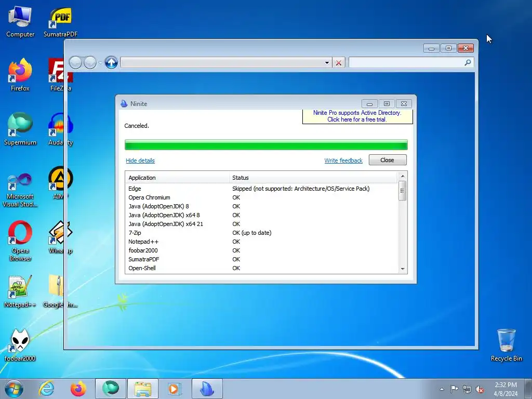The image size is (532, 399).
Task: Click the blue Up arrow in Explorer
Action: pos(111,62)
